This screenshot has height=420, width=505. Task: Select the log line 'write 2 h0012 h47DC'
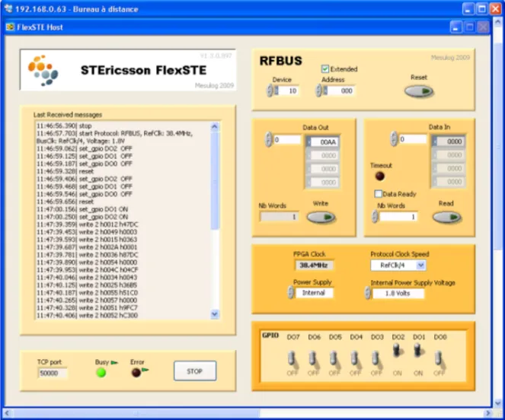point(88,224)
